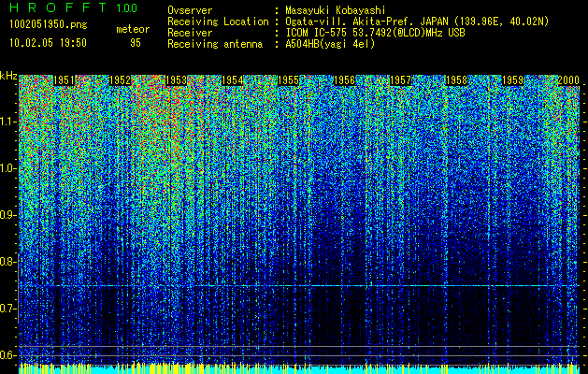The width and height of the screenshot is (588, 374).
Task: Click the A504HB(yagi 4el) antenna text
Action: (x=330, y=44)
